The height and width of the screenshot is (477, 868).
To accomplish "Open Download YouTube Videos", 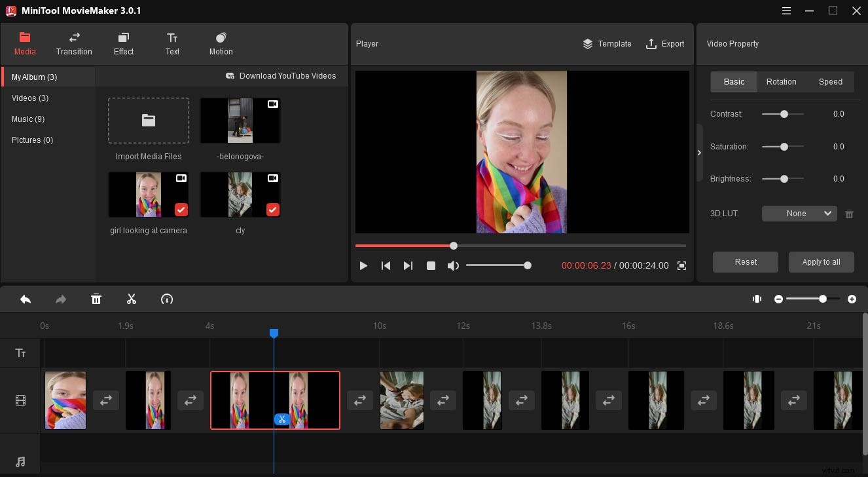I will coord(281,75).
